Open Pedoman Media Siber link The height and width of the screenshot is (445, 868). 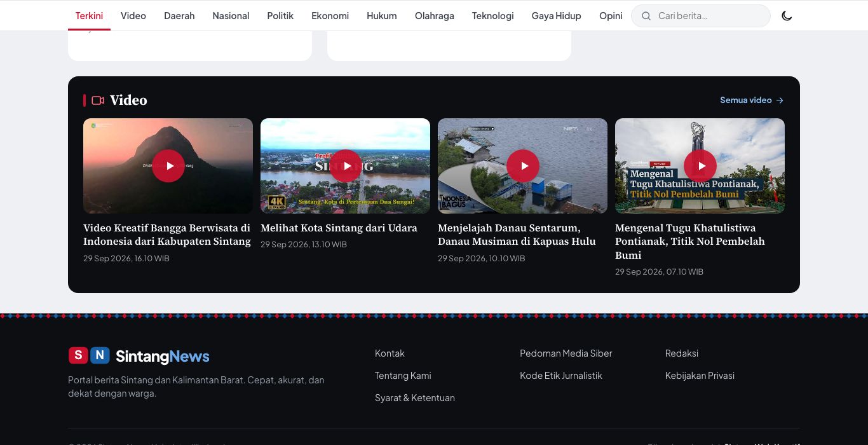(x=566, y=353)
